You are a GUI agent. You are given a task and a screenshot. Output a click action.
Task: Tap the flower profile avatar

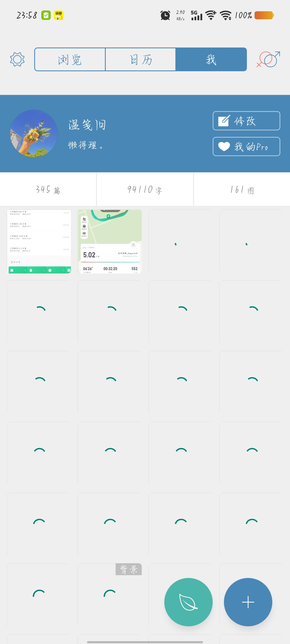tap(34, 133)
